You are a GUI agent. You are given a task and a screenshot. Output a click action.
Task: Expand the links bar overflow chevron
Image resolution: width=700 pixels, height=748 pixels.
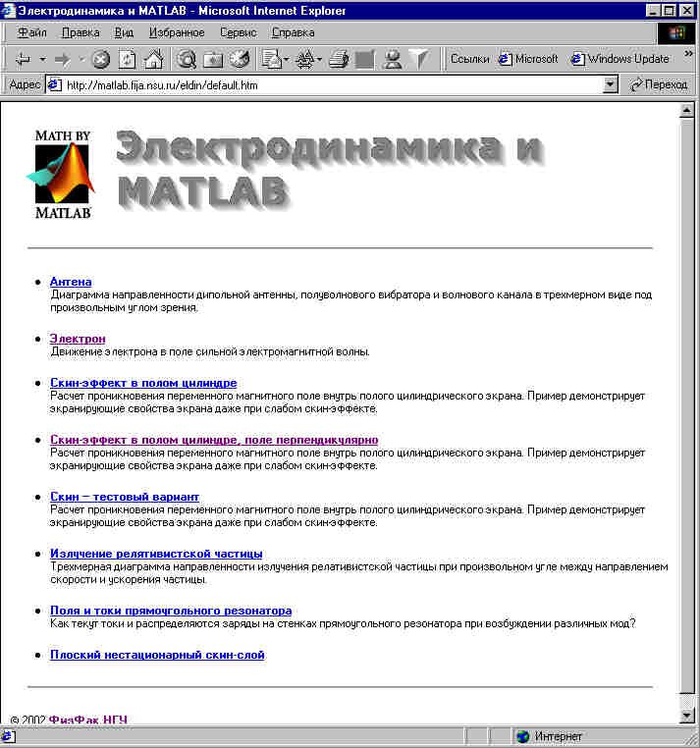(x=688, y=54)
